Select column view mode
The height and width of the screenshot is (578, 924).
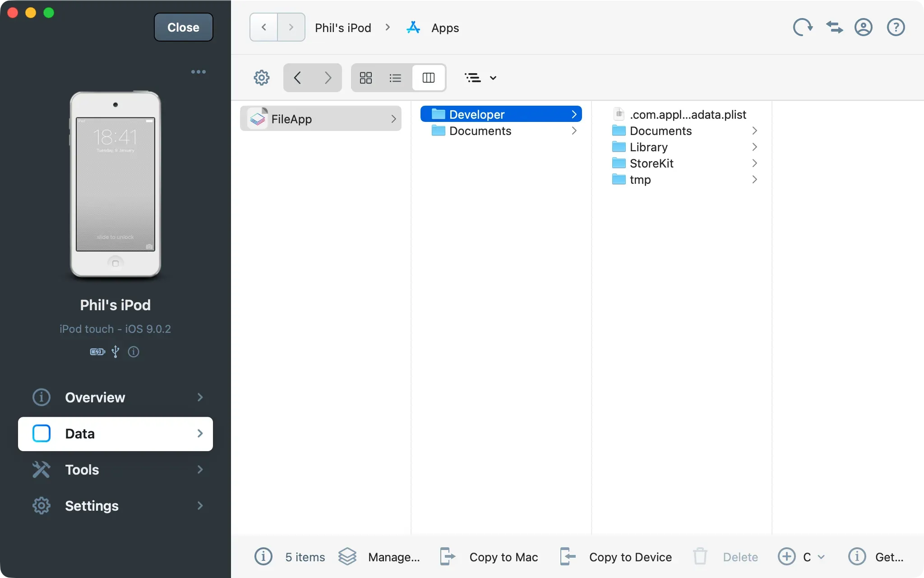pyautogui.click(x=428, y=78)
